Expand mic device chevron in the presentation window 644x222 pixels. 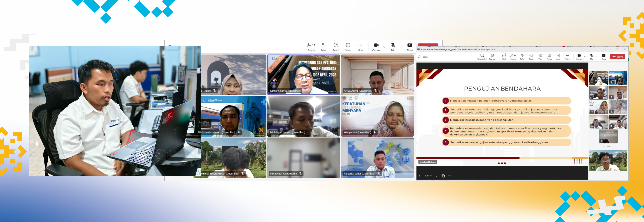click(597, 57)
